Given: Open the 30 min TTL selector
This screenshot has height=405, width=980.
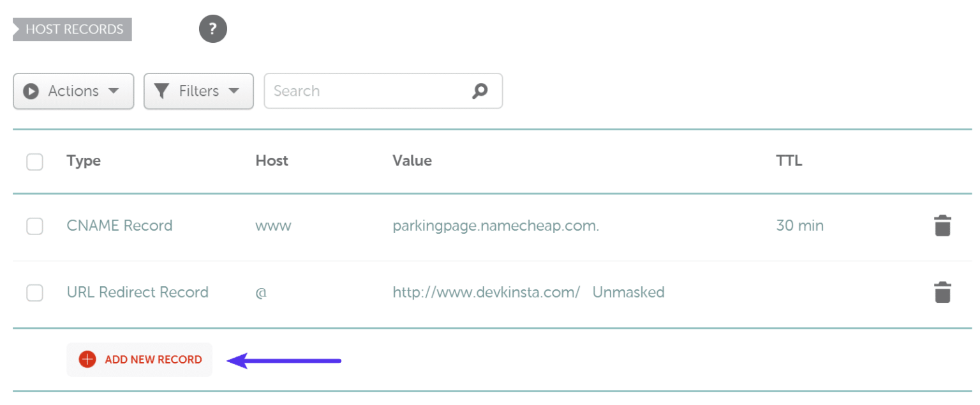Looking at the screenshot, I should (x=800, y=225).
